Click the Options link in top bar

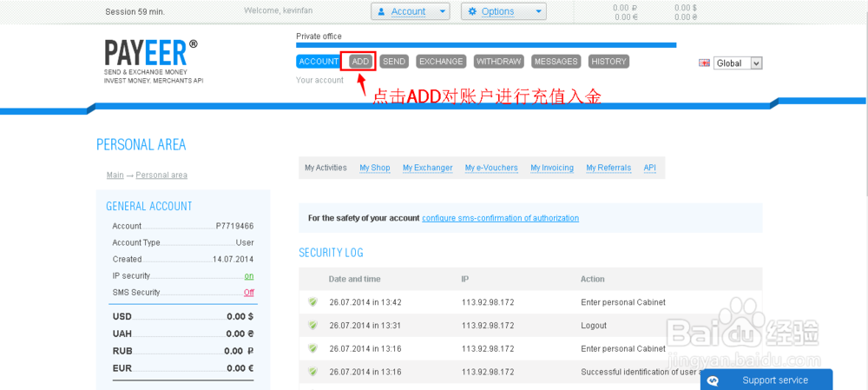pos(497,11)
